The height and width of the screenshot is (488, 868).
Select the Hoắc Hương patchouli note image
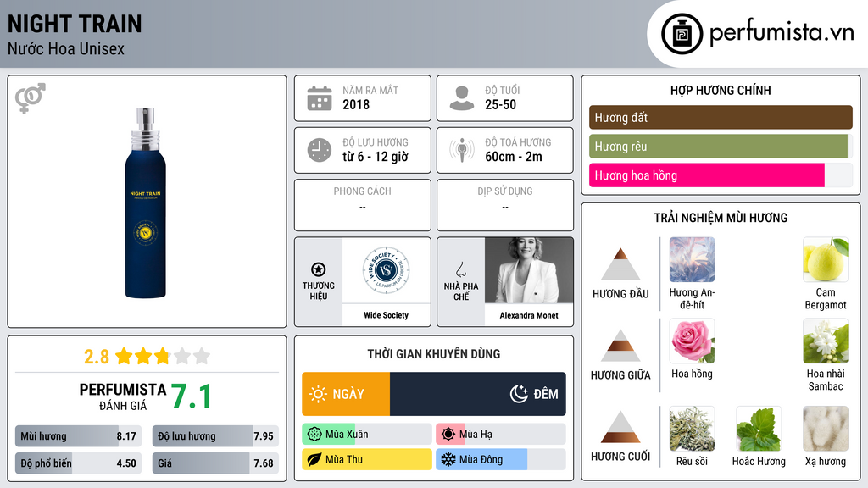click(x=759, y=429)
